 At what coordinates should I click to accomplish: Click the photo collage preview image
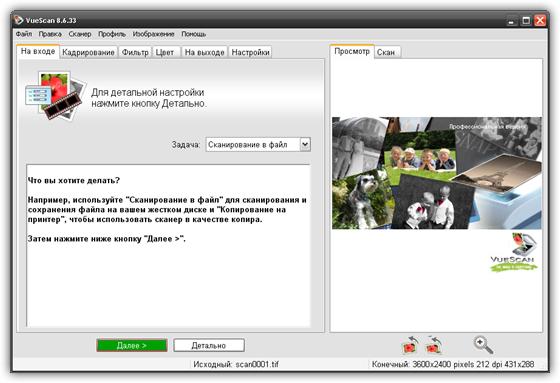pyautogui.click(x=437, y=173)
